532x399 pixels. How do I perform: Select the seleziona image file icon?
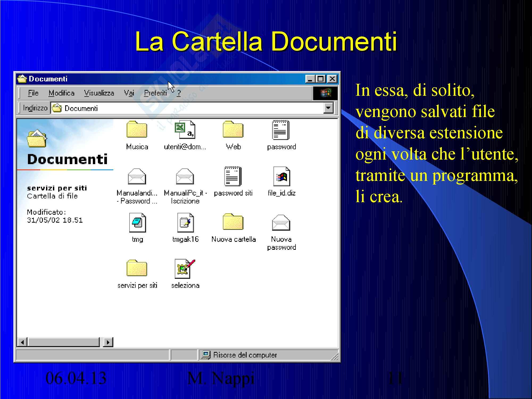tap(185, 269)
